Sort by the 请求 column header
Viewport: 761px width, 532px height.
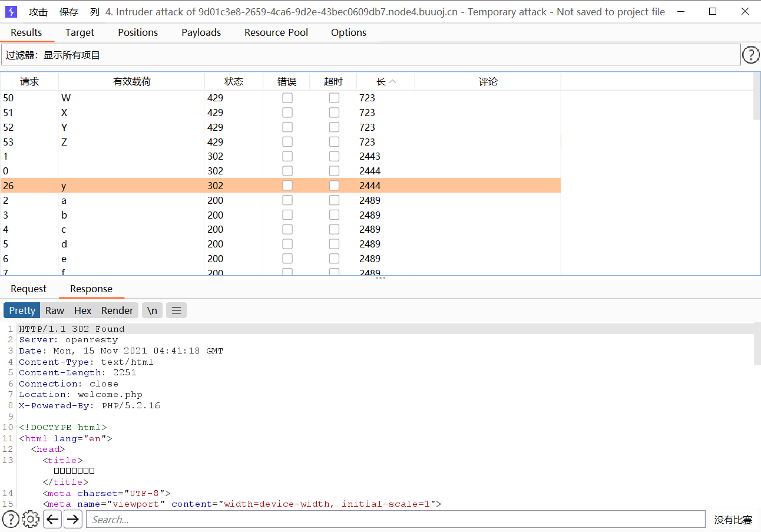[29, 82]
